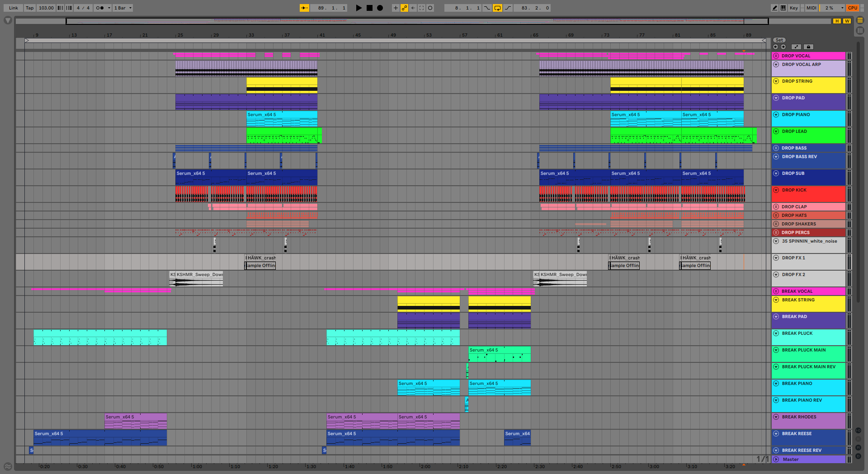Click the Arrangement Record button
This screenshot has width=868, height=474.
pyautogui.click(x=380, y=8)
